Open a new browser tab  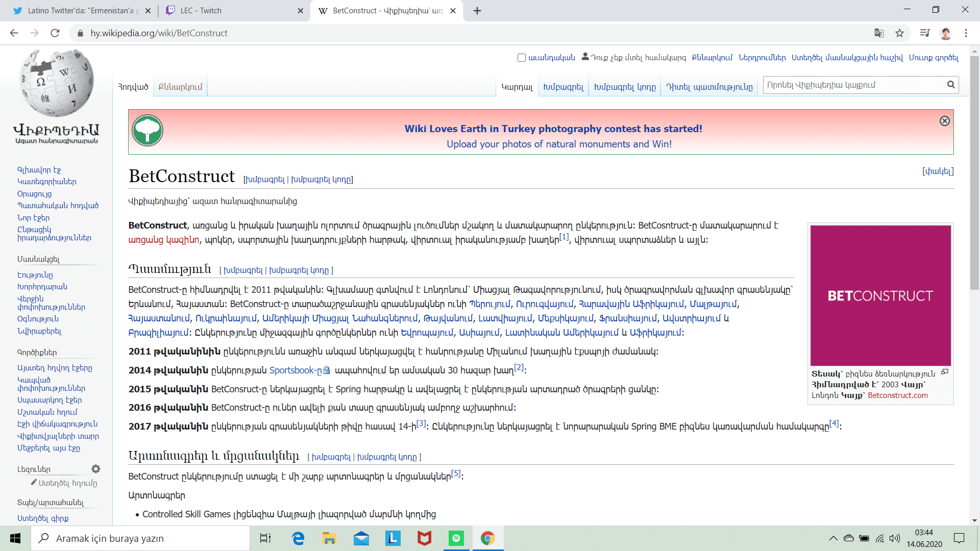coord(477,11)
